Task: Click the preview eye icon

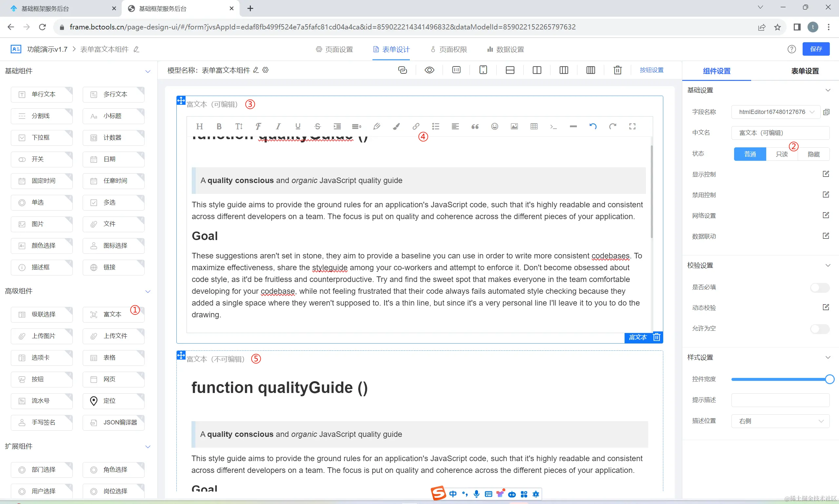Action: (x=429, y=70)
